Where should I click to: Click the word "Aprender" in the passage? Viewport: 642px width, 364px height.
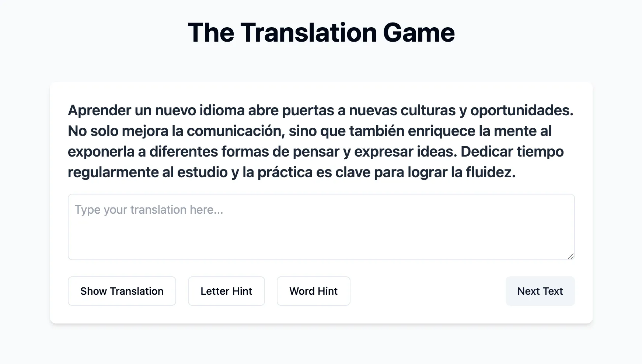click(x=100, y=110)
